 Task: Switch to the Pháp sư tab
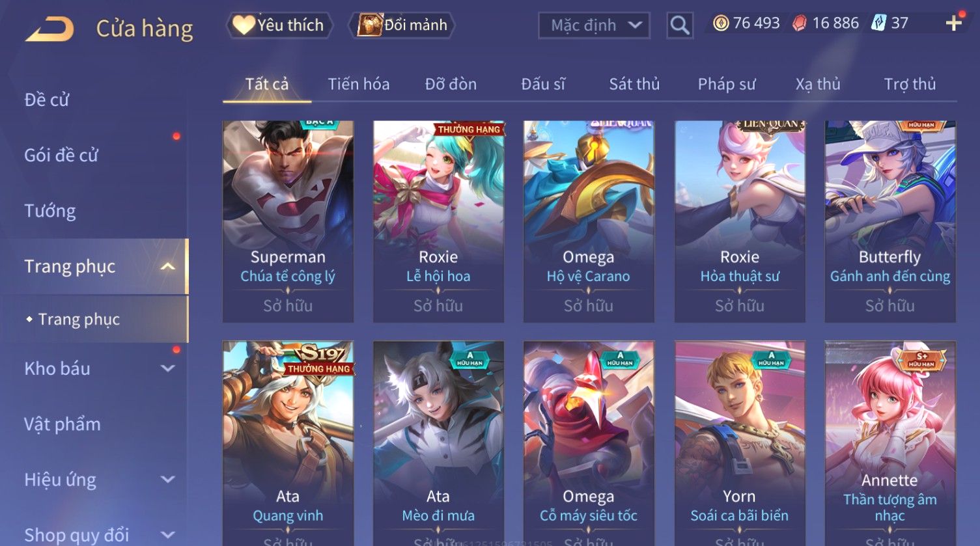click(x=727, y=84)
